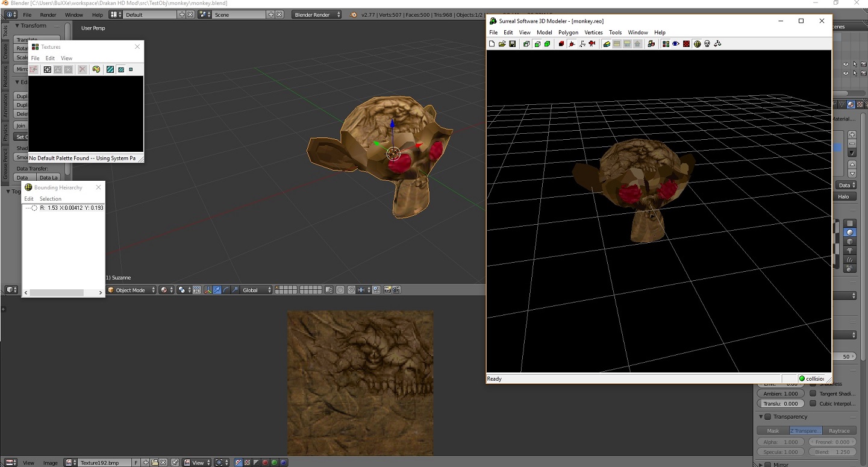Click the Halo button in material panel
The height and width of the screenshot is (467, 868).
tap(843, 196)
